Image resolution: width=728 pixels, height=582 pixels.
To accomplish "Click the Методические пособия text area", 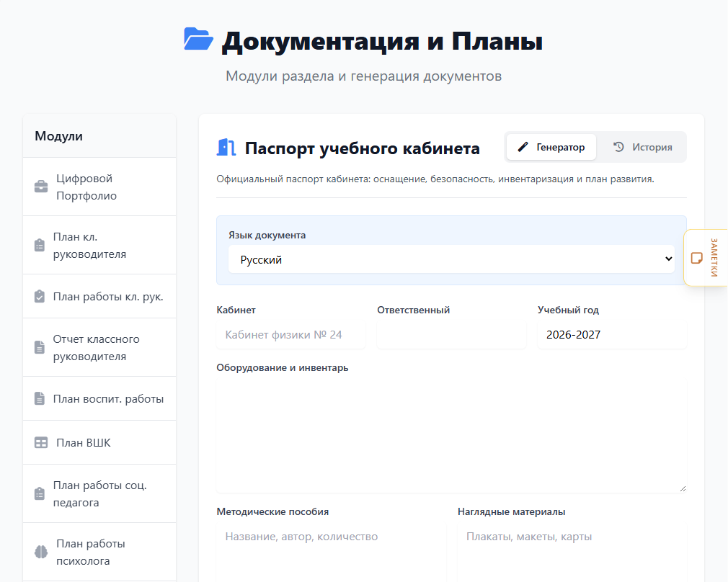I will click(331, 552).
